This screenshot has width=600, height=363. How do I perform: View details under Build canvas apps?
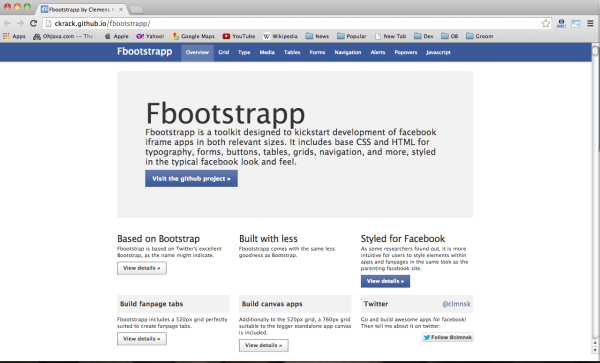click(264, 345)
